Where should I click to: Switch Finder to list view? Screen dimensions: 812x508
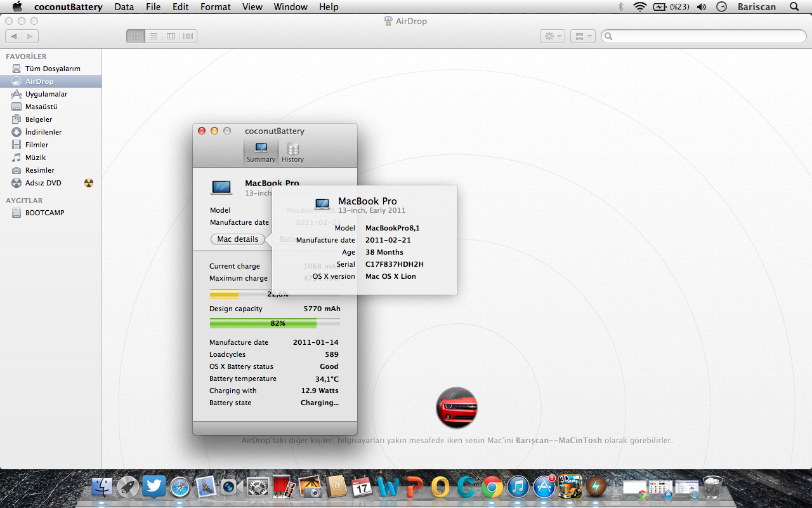click(x=153, y=36)
